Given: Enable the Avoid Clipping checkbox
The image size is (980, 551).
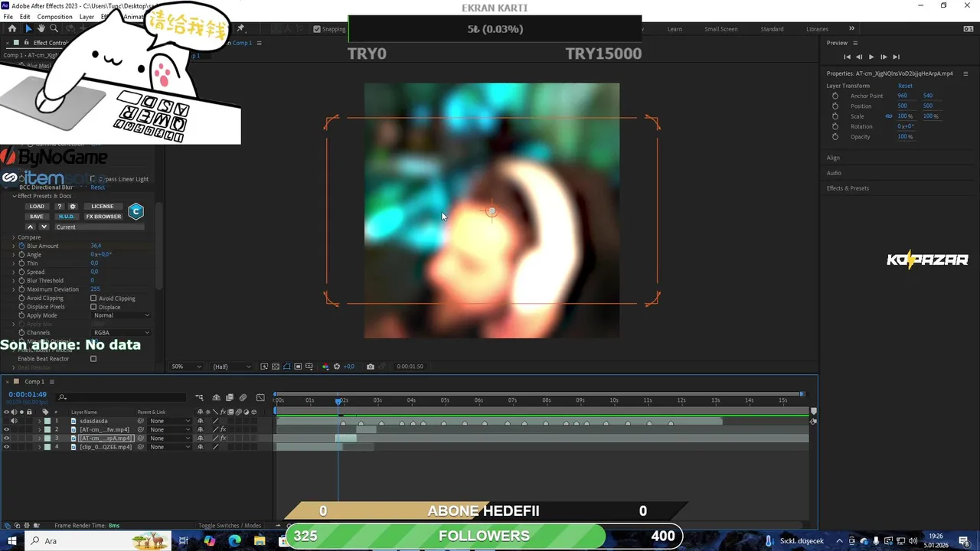Looking at the screenshot, I should coord(93,298).
